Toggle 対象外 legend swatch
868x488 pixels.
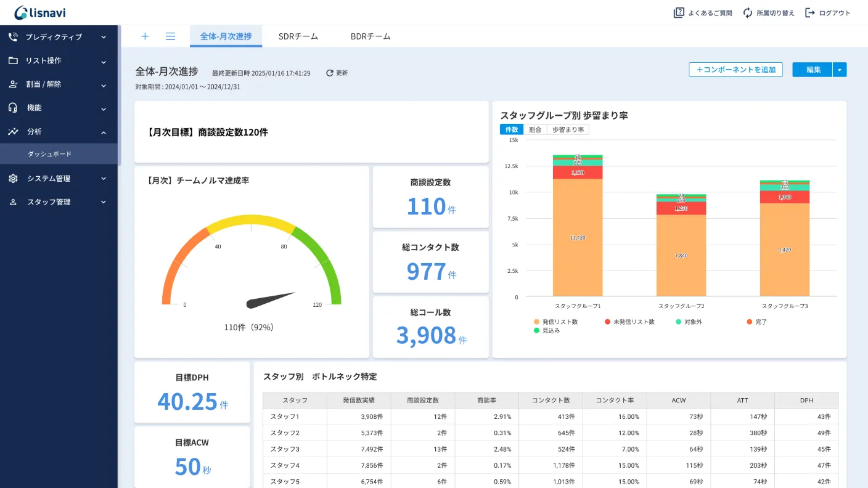pos(678,322)
